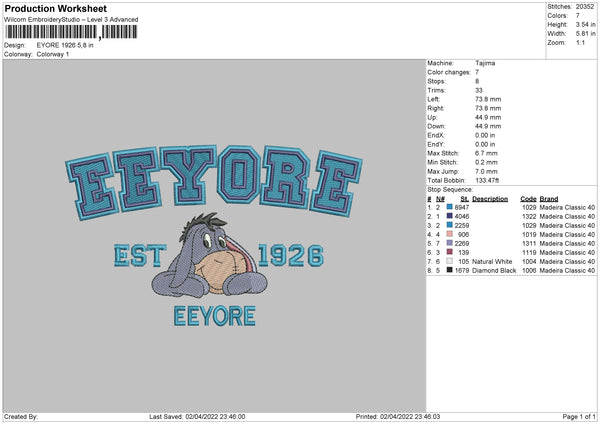This screenshot has width=600, height=424.
Task: Click the large arched EEYORE lettering
Action: (x=214, y=182)
